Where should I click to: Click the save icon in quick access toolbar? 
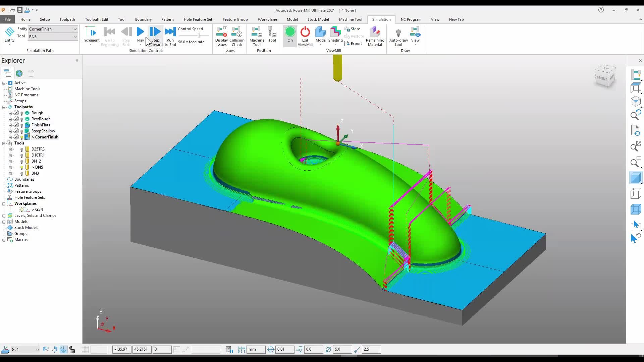click(20, 10)
